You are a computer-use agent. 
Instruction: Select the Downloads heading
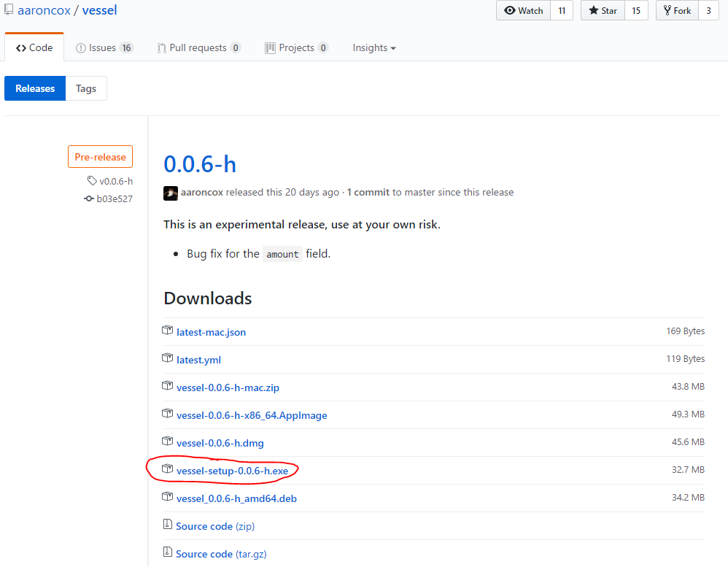(x=208, y=298)
